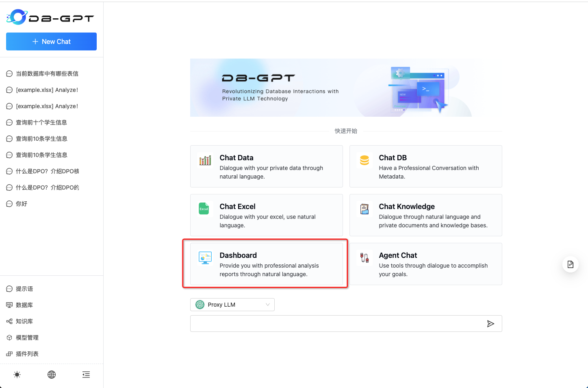Open chat history '当前数据库中有哪些表信'
Screen dimensions: 588x388
click(47, 74)
